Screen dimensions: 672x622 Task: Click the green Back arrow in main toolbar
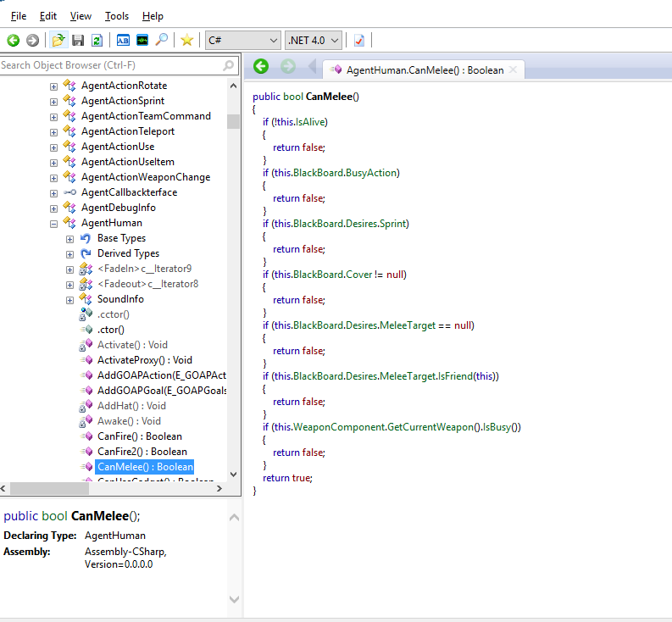(13, 40)
